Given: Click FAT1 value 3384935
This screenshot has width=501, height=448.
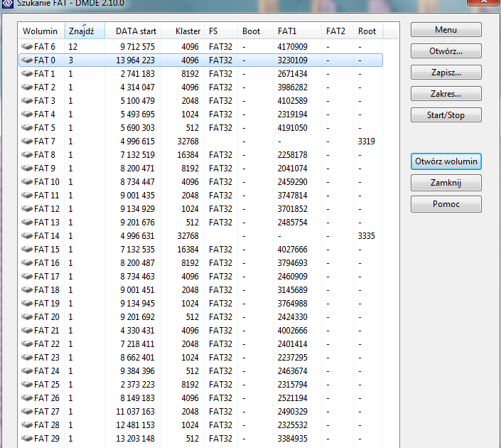Looking at the screenshot, I should 292,439.
